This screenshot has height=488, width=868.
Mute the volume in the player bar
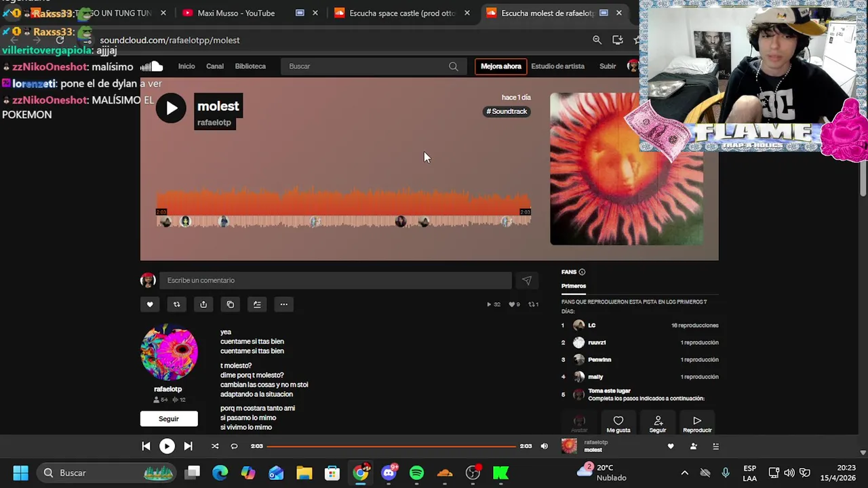pos(544,446)
